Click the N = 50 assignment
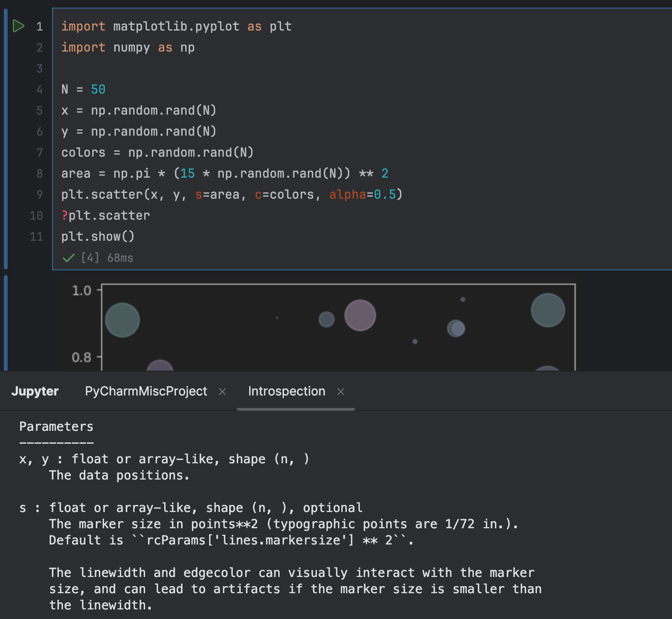The width and height of the screenshot is (672, 619). point(83,89)
